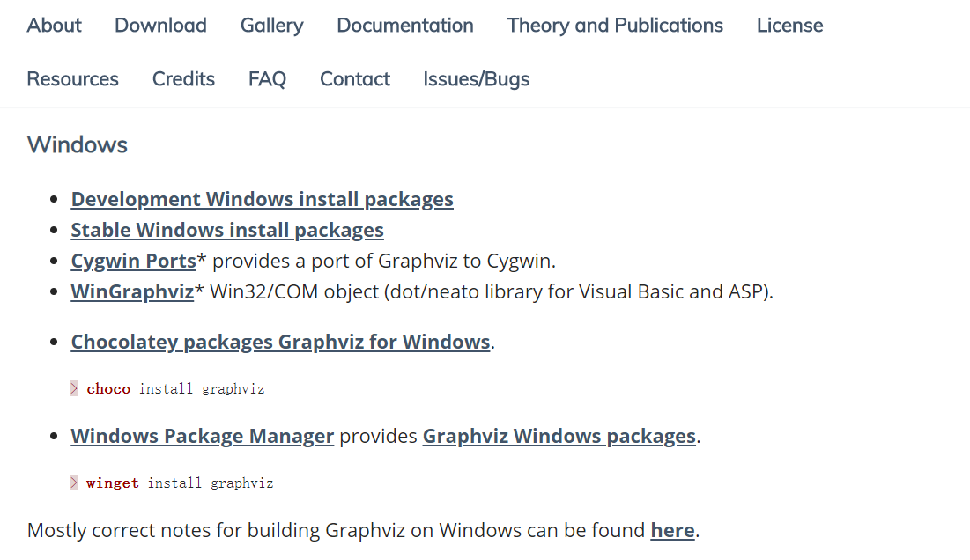This screenshot has width=970, height=560.
Task: Visit the Gallery section
Action: [271, 26]
